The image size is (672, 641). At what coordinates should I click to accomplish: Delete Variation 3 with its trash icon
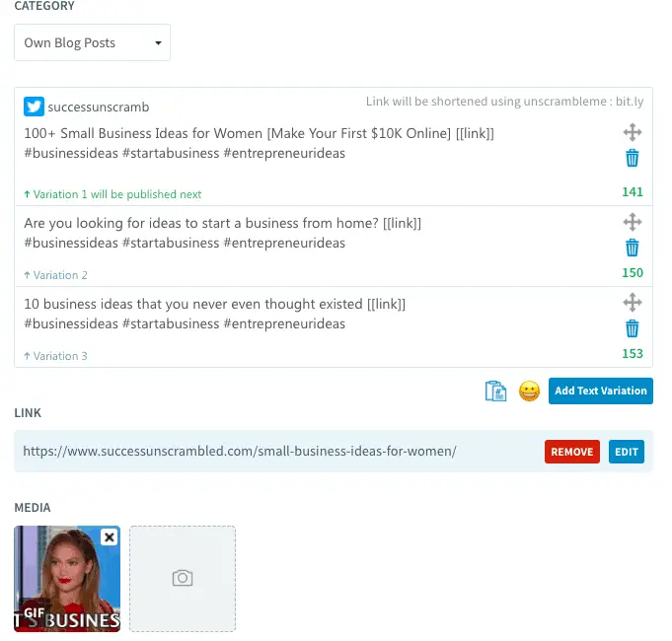[633, 328]
